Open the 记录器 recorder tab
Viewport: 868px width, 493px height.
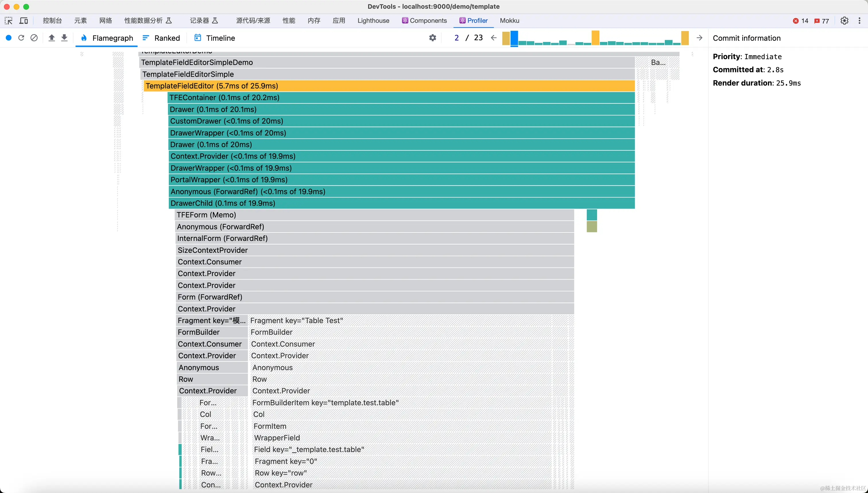[204, 21]
